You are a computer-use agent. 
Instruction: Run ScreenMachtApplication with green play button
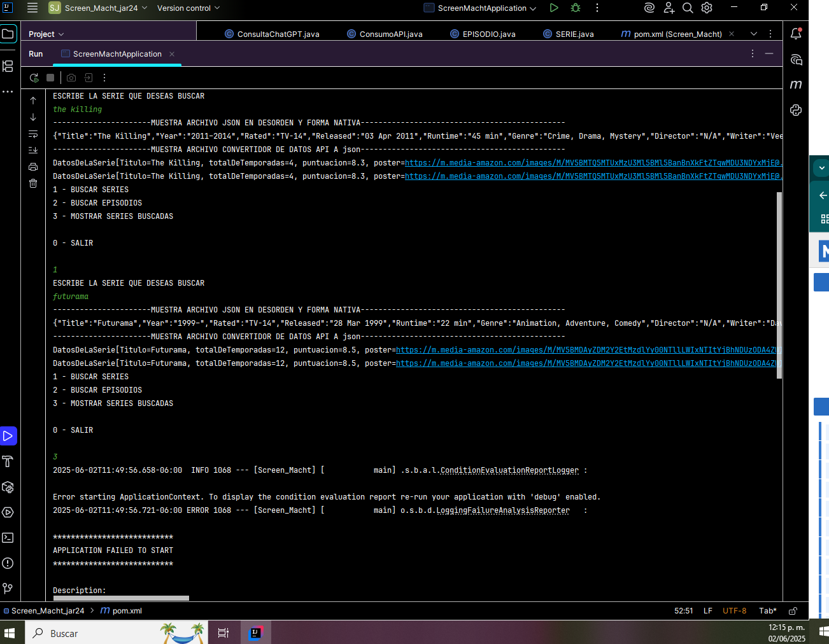pyautogui.click(x=554, y=8)
